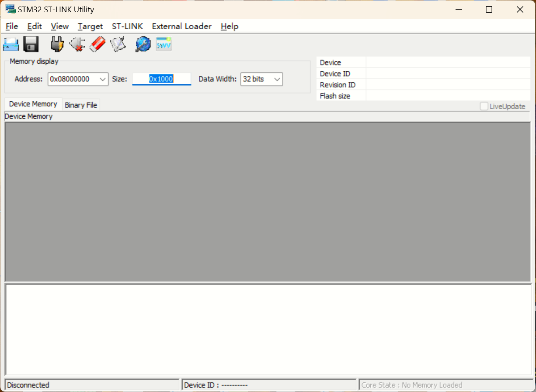This screenshot has width=536, height=392.
Task: Open the Help menu
Action: coord(230,26)
